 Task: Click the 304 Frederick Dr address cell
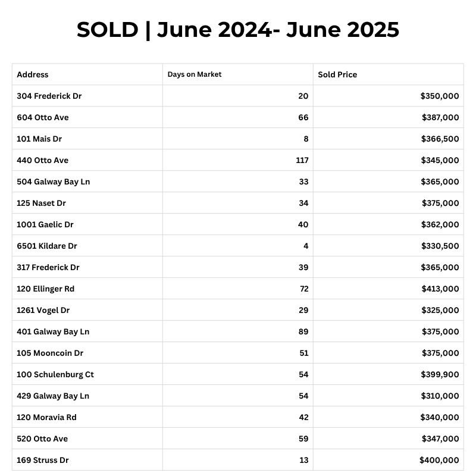pos(49,96)
